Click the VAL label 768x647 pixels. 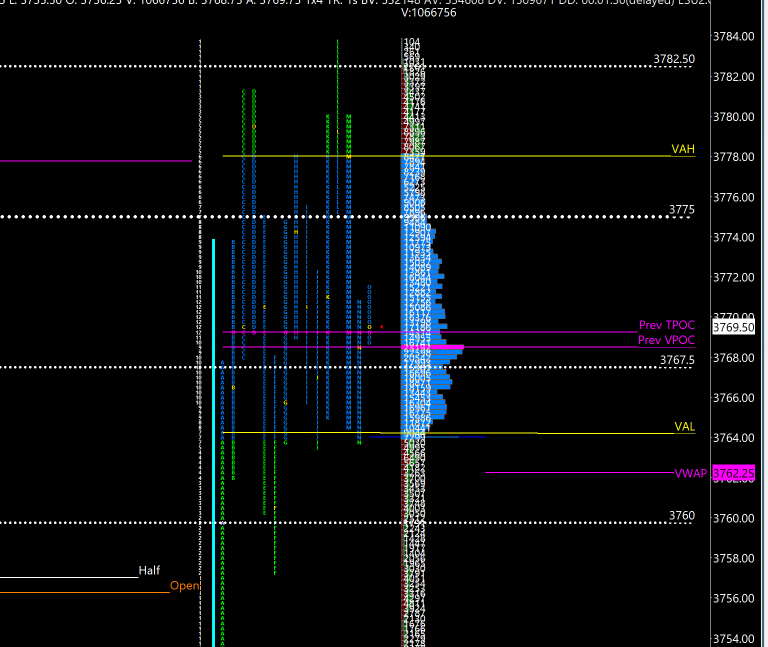[684, 427]
